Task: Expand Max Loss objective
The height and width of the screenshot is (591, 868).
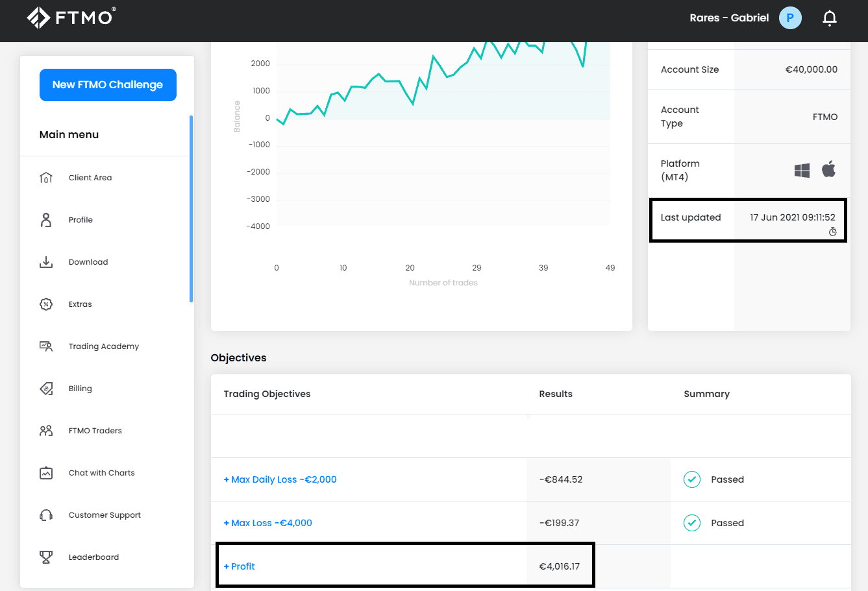Action: [x=267, y=523]
